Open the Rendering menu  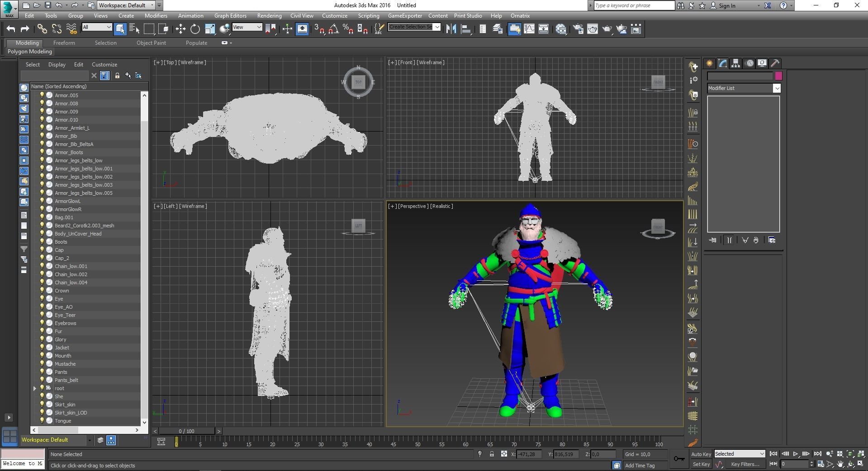pyautogui.click(x=269, y=15)
